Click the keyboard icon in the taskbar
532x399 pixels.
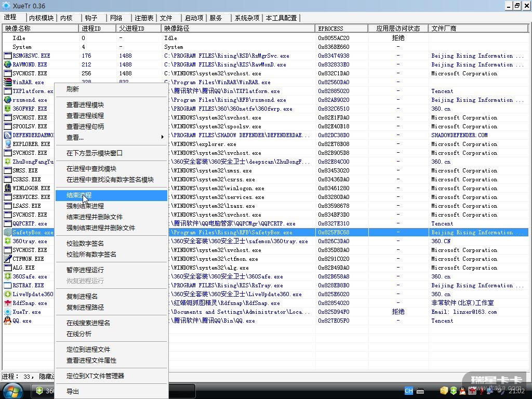point(420,391)
